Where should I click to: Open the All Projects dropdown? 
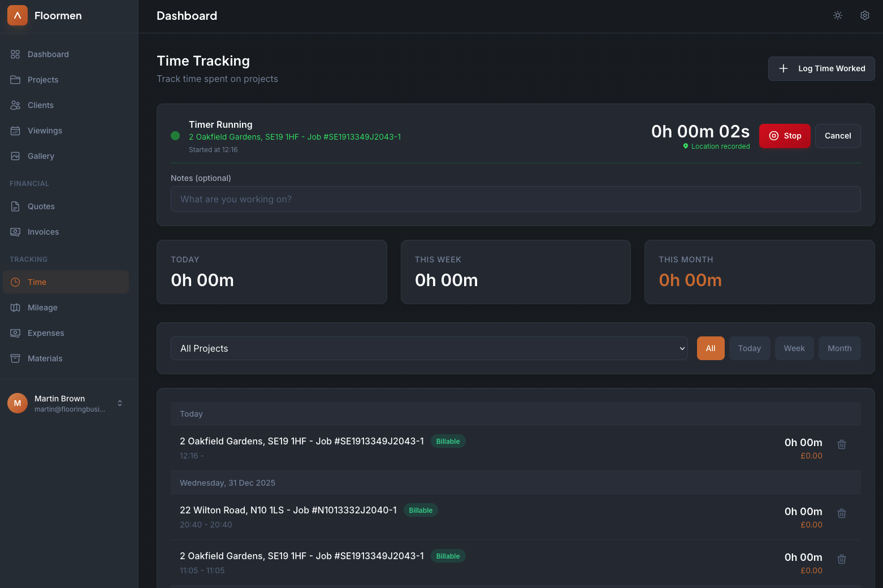point(430,348)
